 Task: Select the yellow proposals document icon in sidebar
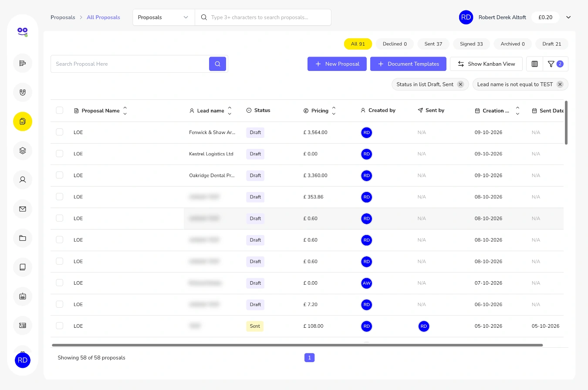tap(23, 121)
